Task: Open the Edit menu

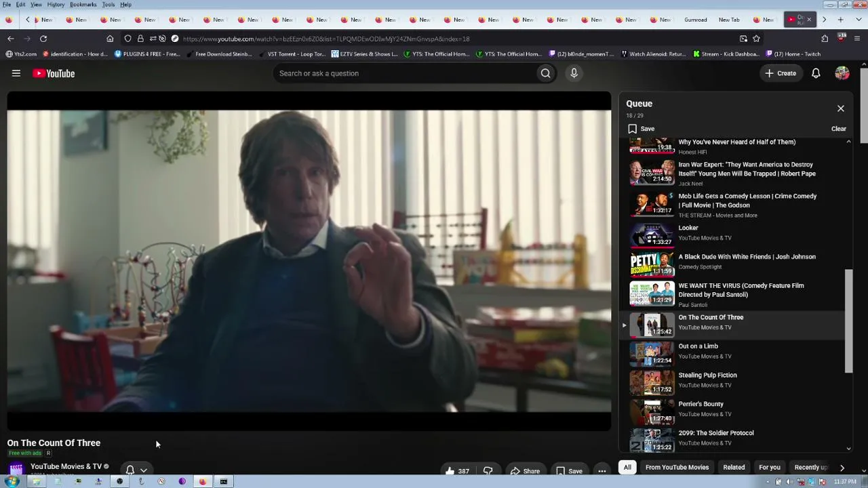Action: coord(21,5)
